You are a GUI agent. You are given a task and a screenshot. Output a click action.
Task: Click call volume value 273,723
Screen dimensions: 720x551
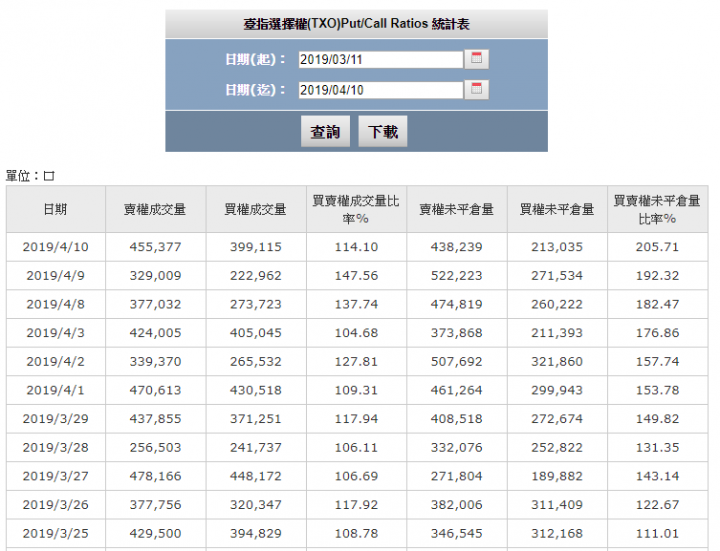[x=256, y=304]
